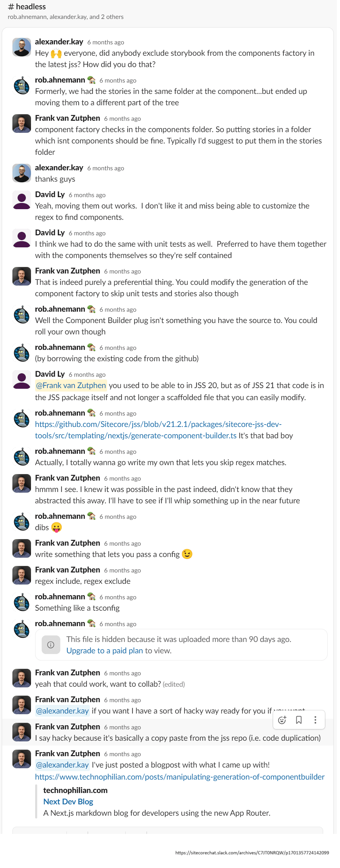Open the GitHub generate-component-builder.ts link

pyautogui.click(x=158, y=430)
